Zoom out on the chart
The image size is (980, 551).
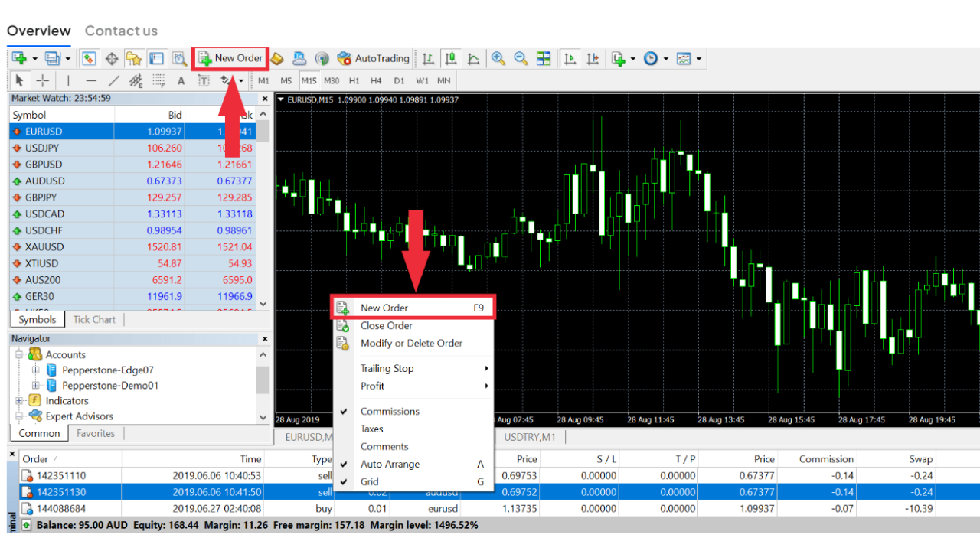click(521, 58)
